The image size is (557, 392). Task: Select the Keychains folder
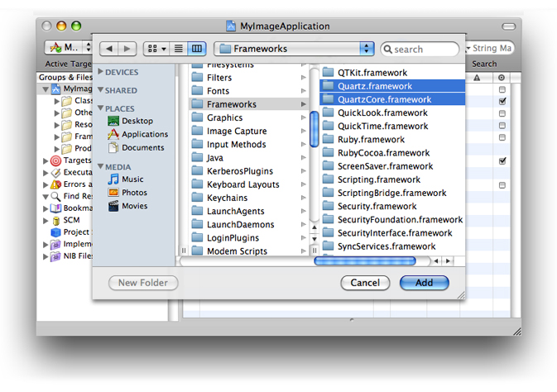[x=229, y=198]
